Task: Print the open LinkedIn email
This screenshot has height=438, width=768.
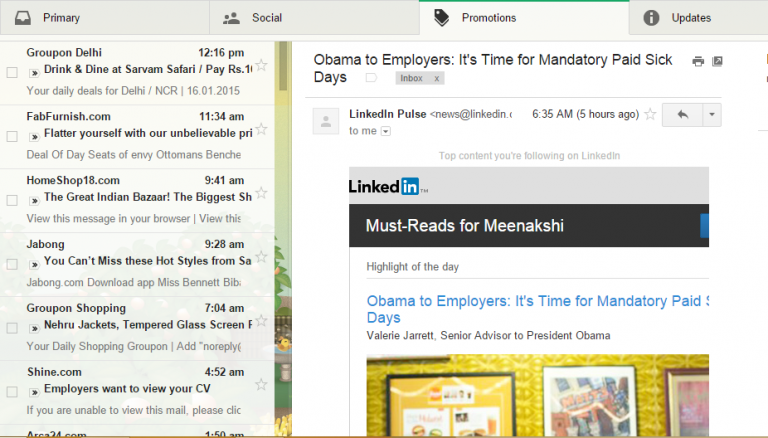Action: 698,62
